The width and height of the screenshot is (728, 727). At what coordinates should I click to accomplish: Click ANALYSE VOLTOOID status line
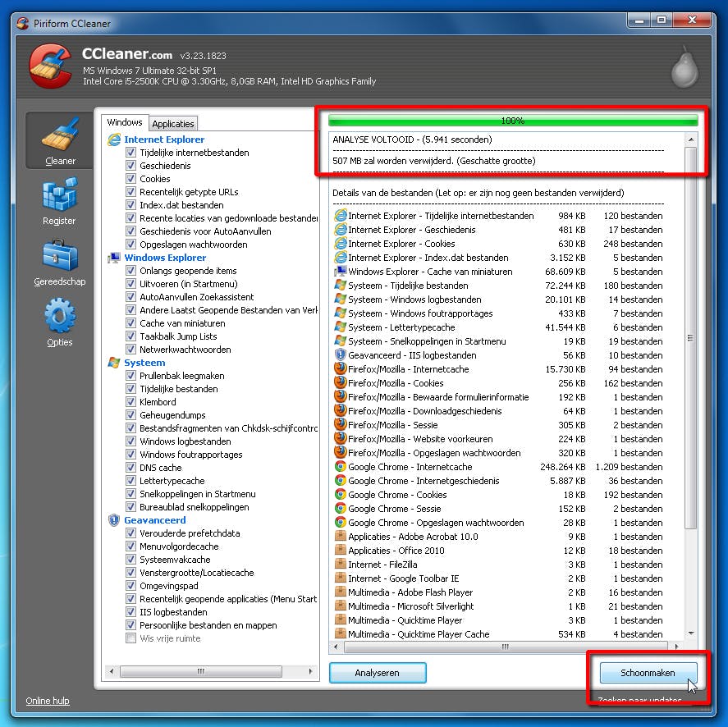pos(412,139)
